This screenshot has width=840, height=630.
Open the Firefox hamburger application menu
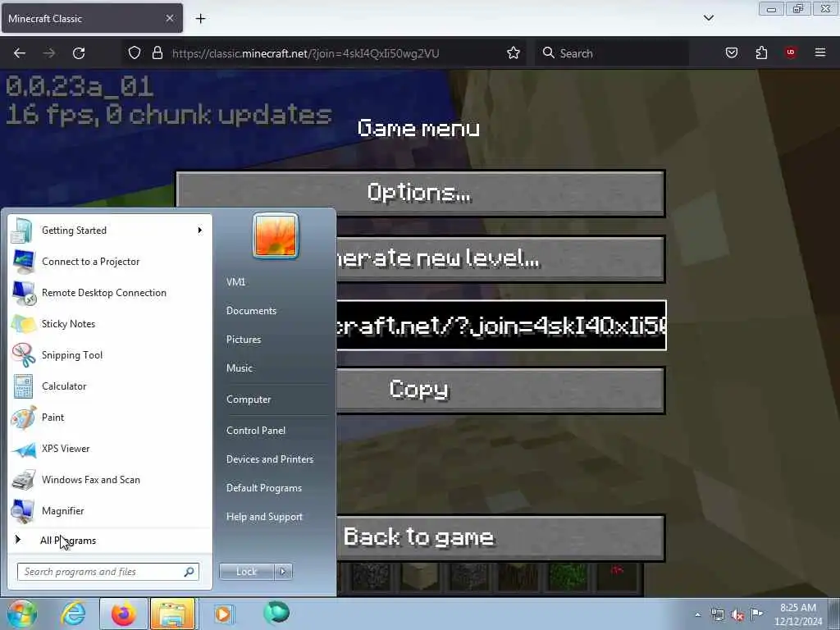click(x=820, y=52)
